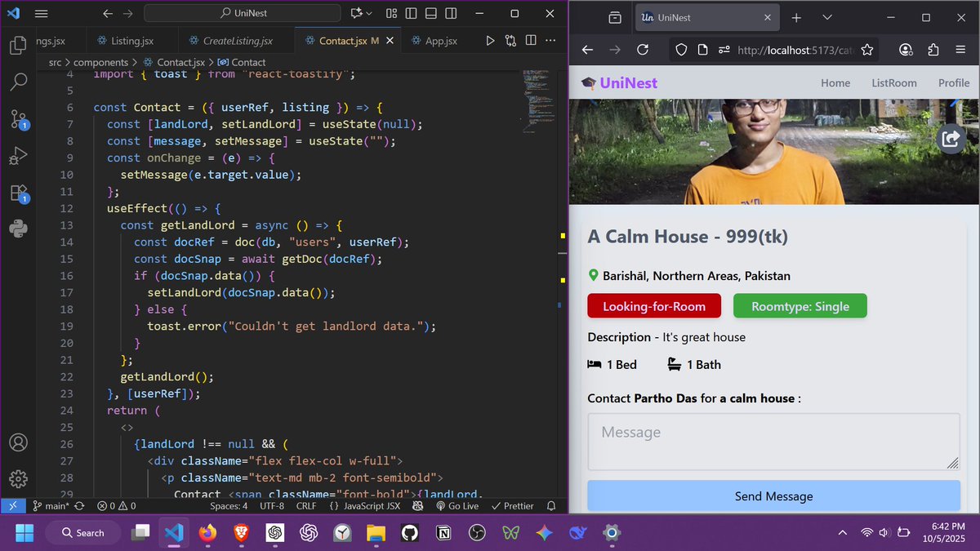Toggle the tracking protection shield
980x551 pixels.
click(680, 50)
